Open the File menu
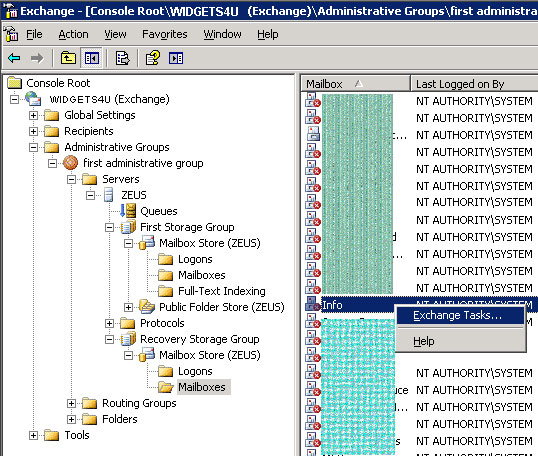538x456 pixels. coord(34,34)
